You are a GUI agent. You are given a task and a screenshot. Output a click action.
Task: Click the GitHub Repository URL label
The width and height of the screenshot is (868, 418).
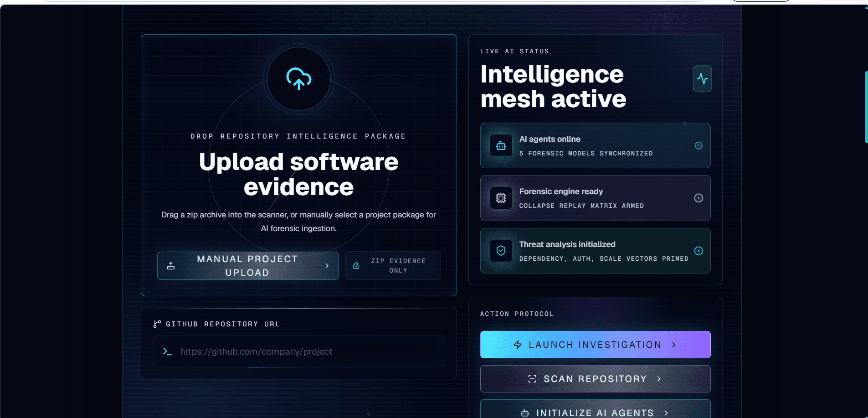click(223, 324)
